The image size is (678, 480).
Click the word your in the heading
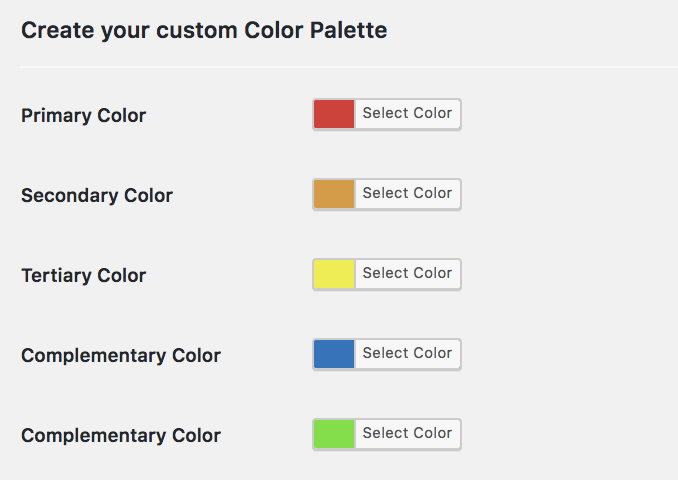click(x=125, y=32)
